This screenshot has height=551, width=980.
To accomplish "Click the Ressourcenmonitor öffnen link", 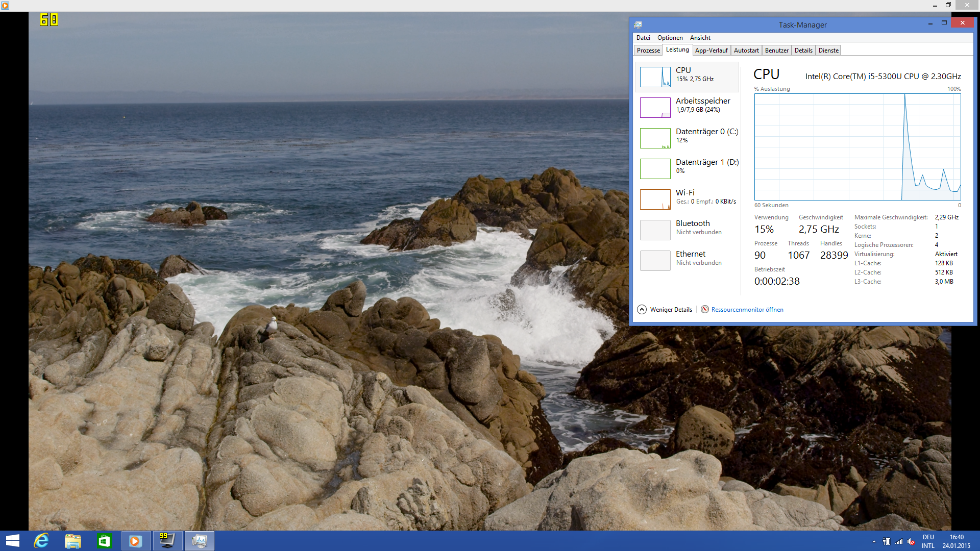I will coord(747,310).
